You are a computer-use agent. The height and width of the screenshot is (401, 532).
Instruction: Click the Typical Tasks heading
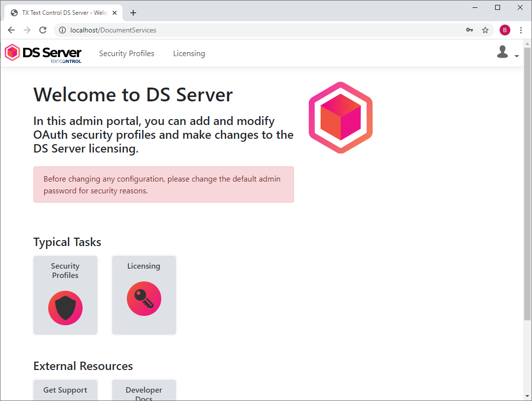(x=67, y=242)
